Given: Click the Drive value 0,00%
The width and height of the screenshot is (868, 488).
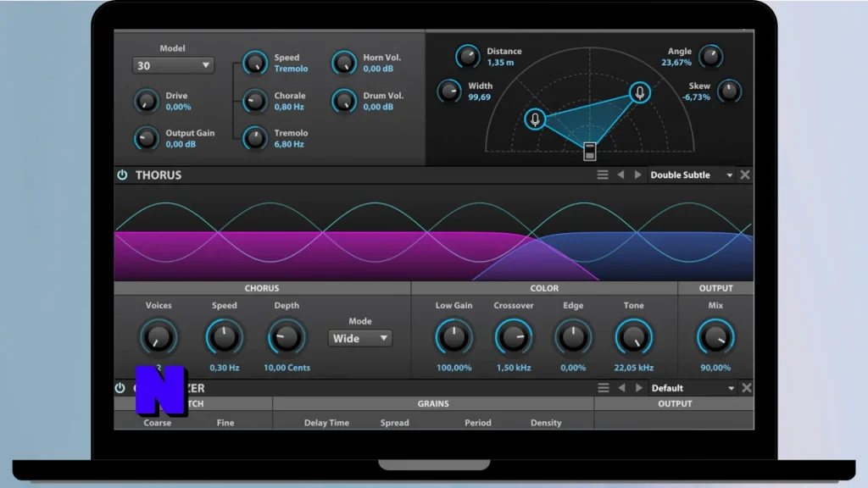Looking at the screenshot, I should tap(178, 107).
